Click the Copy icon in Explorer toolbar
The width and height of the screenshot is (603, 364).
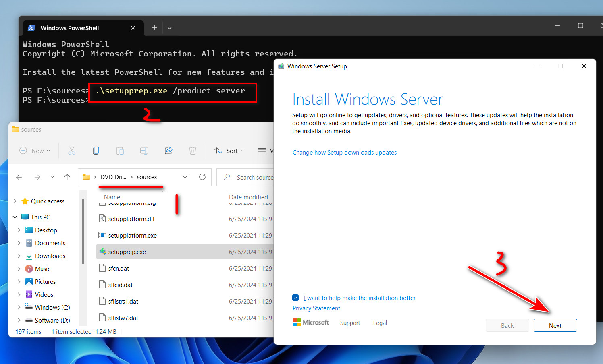point(96,151)
